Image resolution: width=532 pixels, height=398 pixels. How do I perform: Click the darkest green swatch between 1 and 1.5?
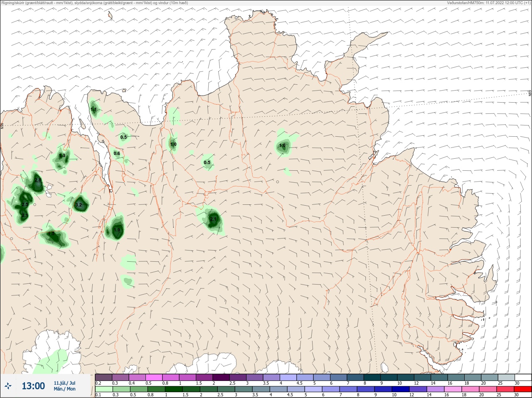174,389
